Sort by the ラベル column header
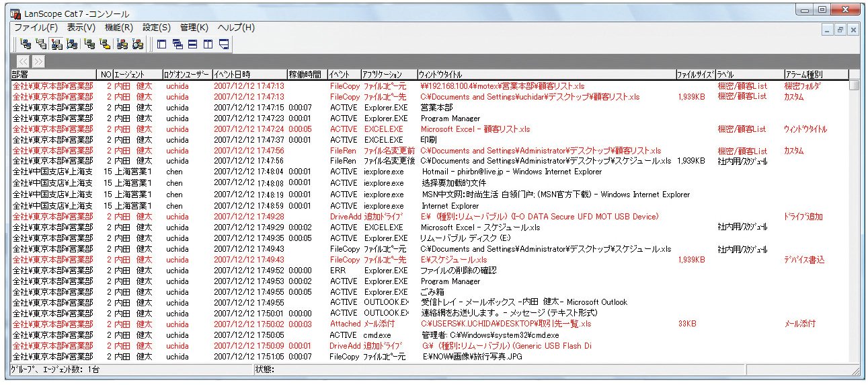This screenshot has width=868, height=385. (749, 74)
